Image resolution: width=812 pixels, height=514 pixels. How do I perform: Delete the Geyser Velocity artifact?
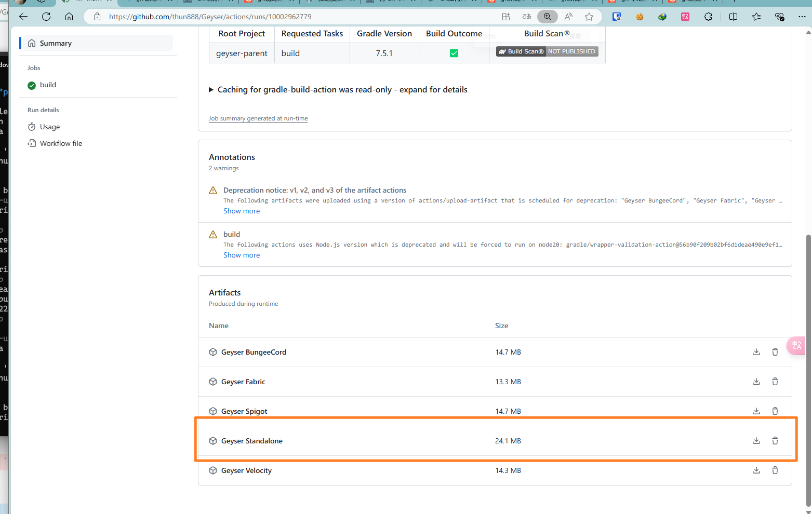pos(775,470)
